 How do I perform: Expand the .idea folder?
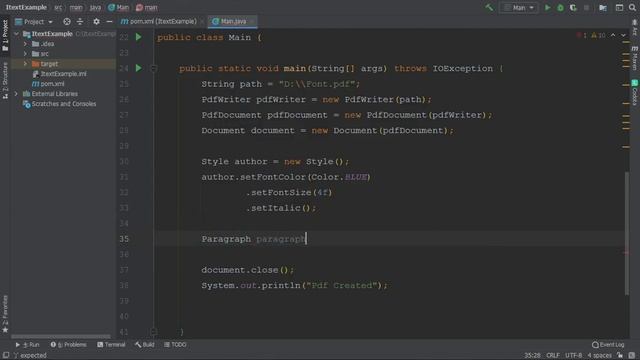25,44
